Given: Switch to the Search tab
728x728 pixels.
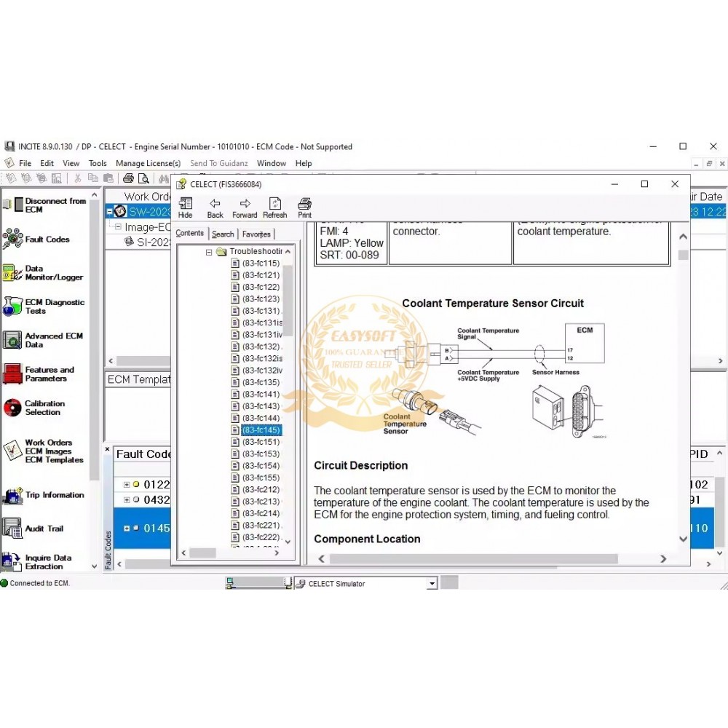Looking at the screenshot, I should pyautogui.click(x=223, y=234).
